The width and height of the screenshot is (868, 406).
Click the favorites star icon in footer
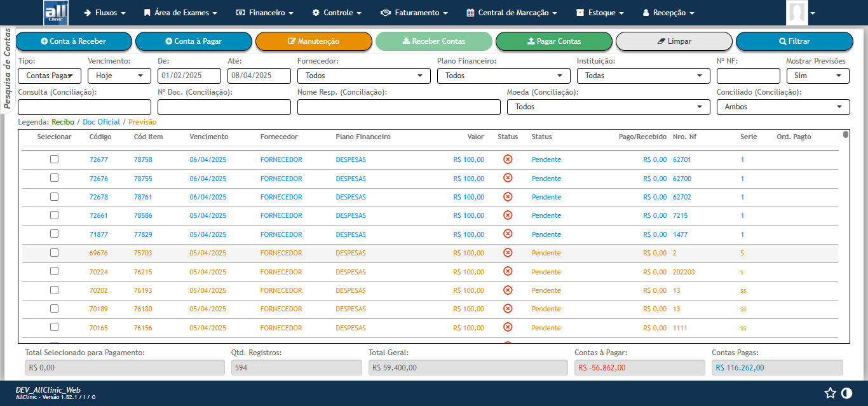pos(830,393)
